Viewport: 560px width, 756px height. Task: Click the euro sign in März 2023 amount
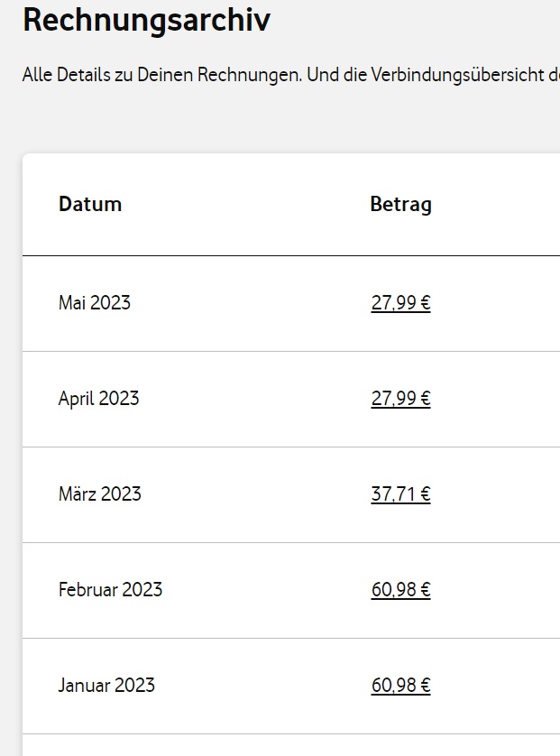[x=425, y=494]
